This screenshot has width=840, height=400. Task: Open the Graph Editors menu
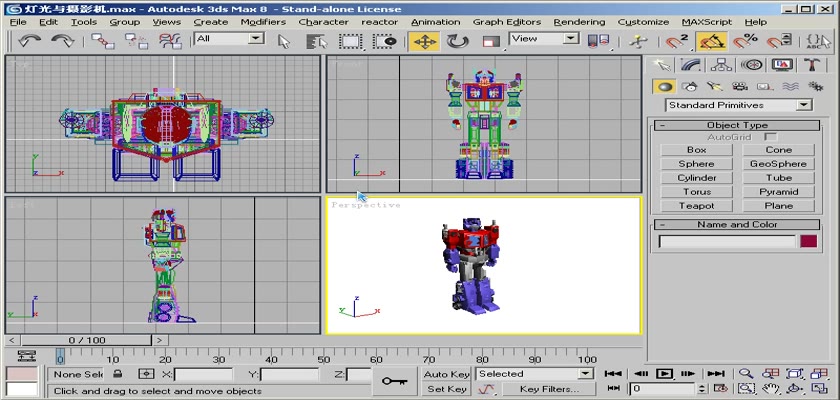pyautogui.click(x=507, y=22)
